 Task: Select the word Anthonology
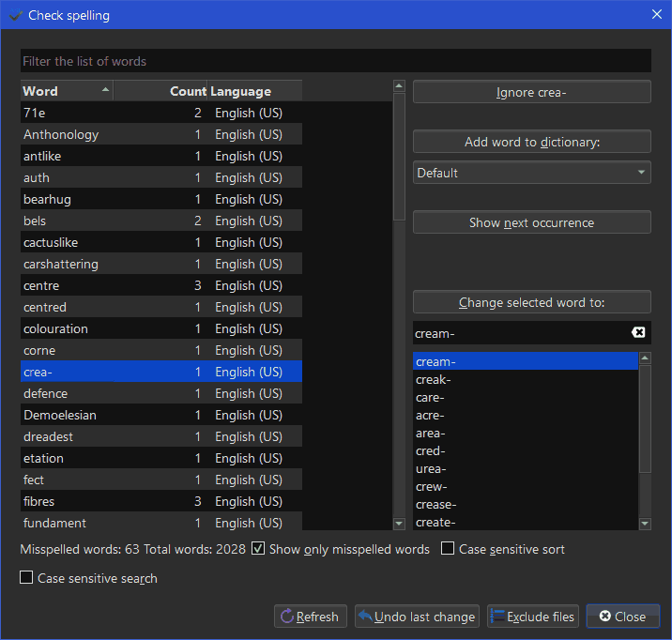(161, 134)
